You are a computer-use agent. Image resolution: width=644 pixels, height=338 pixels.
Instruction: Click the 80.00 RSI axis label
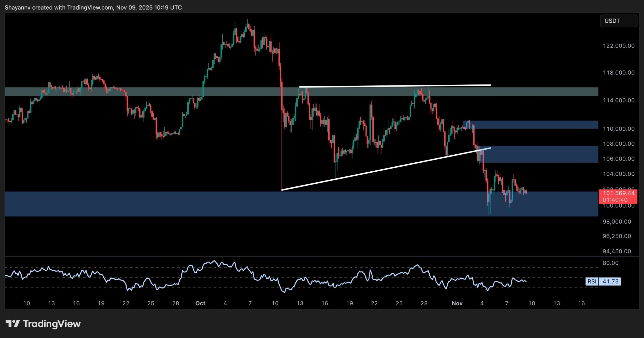pyautogui.click(x=611, y=263)
